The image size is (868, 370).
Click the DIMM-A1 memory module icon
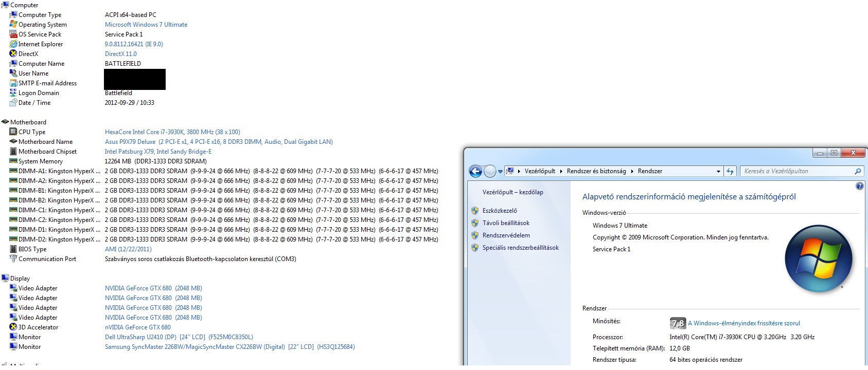[x=13, y=171]
